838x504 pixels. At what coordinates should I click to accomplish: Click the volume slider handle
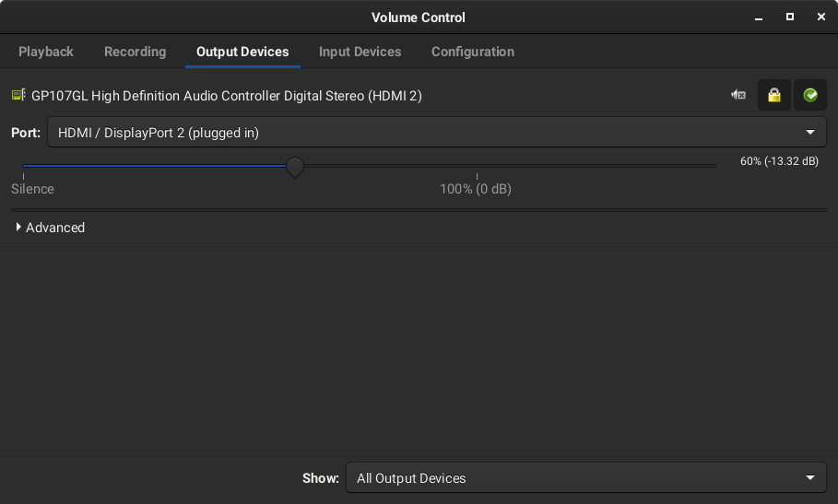(x=294, y=167)
